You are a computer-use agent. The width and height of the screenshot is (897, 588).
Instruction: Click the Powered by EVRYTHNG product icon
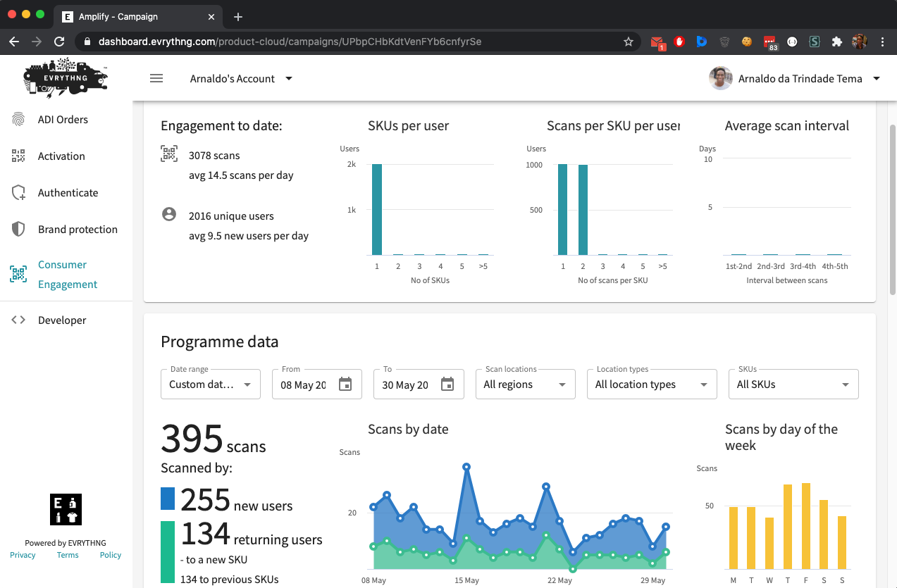[x=66, y=509]
